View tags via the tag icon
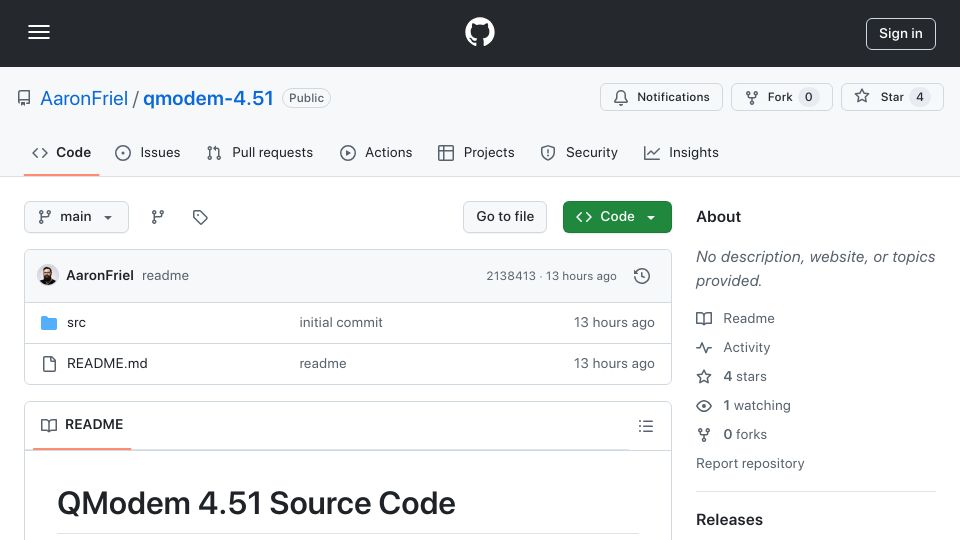 200,217
